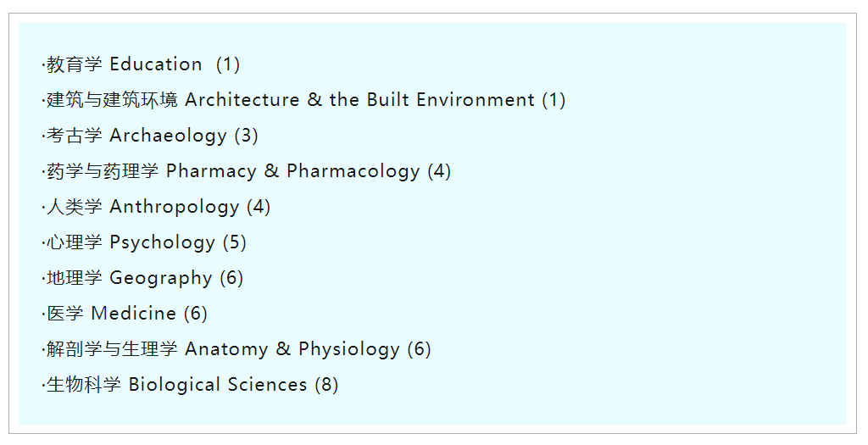Image resolution: width=868 pixels, height=445 pixels.
Task: Click the count (4) beside Anthropology
Action: (x=259, y=207)
